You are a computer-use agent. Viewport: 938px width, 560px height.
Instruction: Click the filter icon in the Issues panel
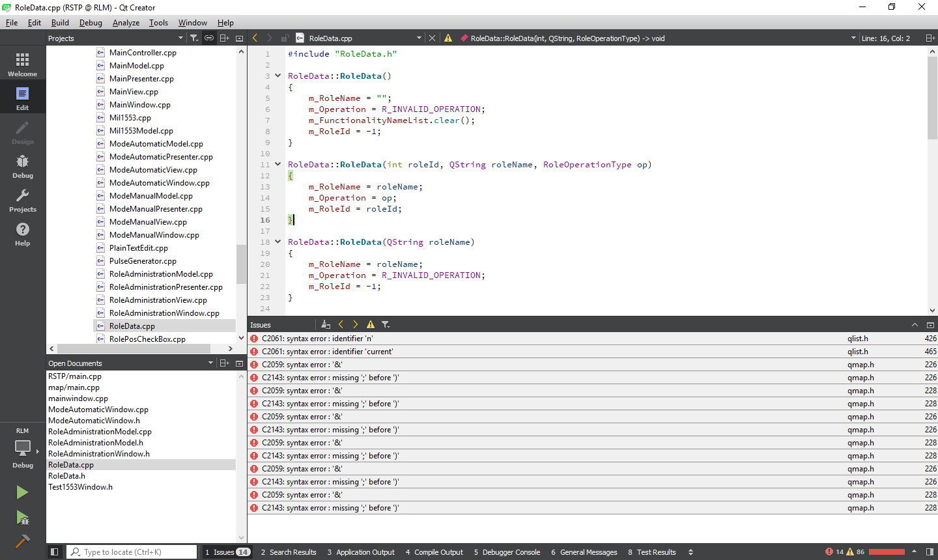point(386,324)
